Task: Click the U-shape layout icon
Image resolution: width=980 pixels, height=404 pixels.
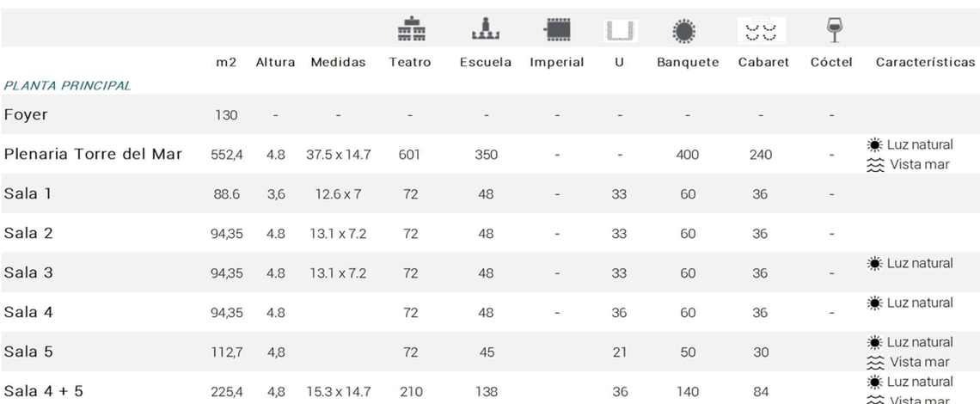Action: [619, 31]
